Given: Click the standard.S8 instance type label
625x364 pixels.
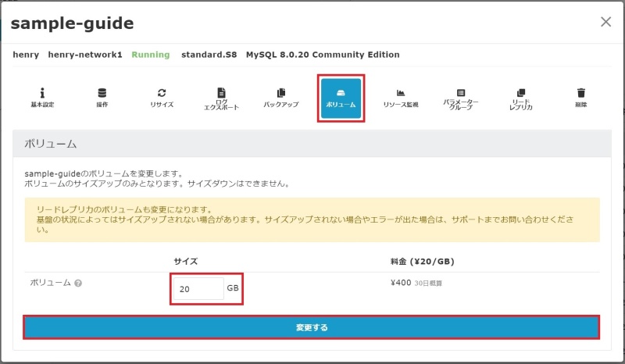Looking at the screenshot, I should coord(209,55).
